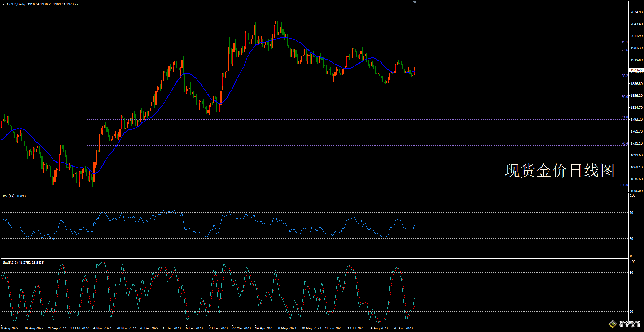Click Fibonacci level label 19.1

(625, 42)
